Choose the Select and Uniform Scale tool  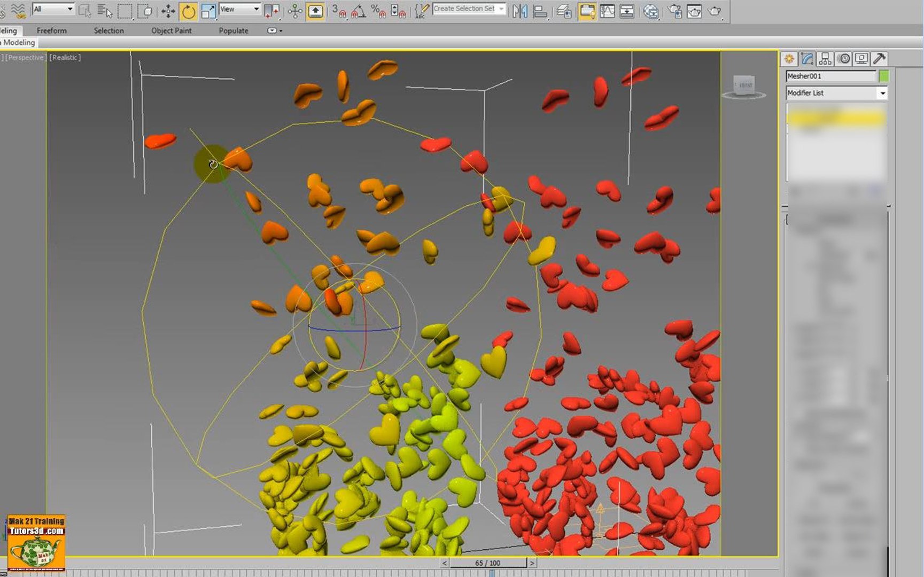pyautogui.click(x=208, y=11)
